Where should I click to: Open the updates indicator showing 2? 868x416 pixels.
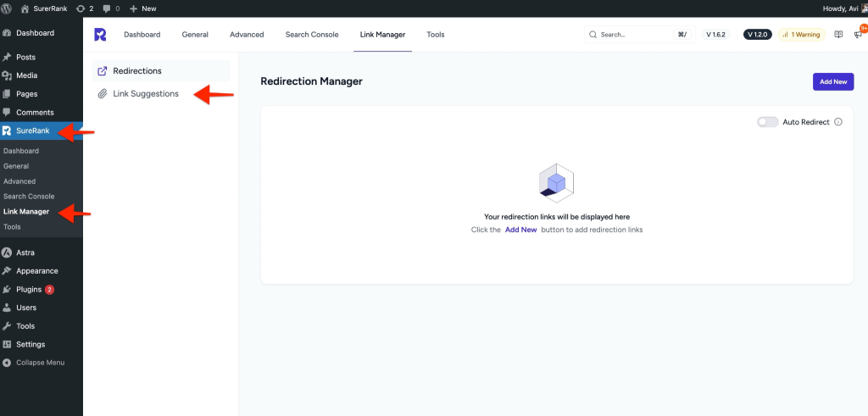[x=85, y=8]
